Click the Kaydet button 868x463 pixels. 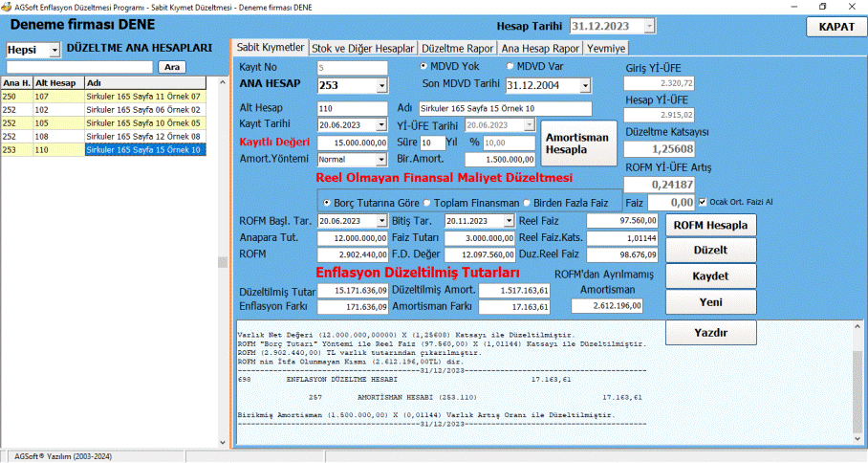coord(710,276)
